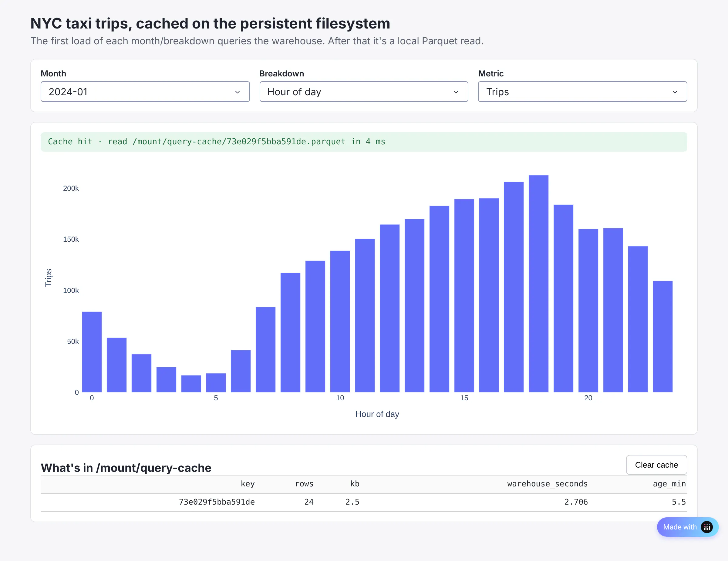Click the Cache hit status message
This screenshot has width=728, height=561.
[364, 142]
